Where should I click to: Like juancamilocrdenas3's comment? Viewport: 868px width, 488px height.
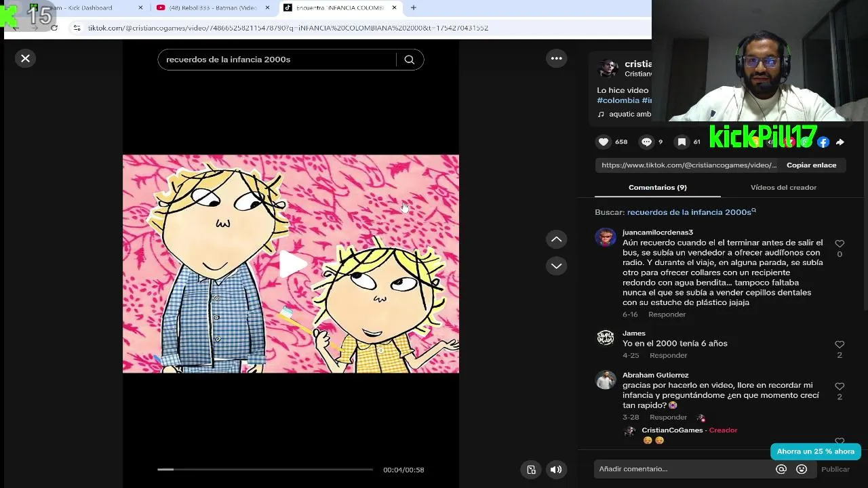point(840,244)
